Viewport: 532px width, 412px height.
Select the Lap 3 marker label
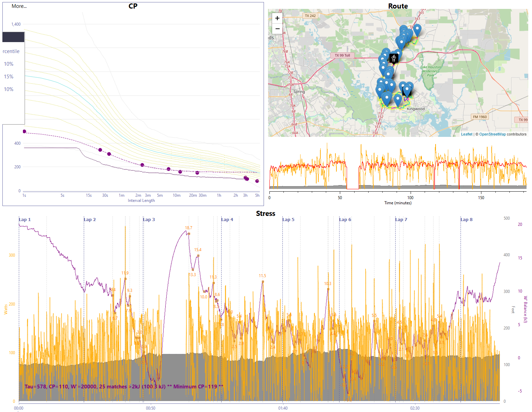149,220
